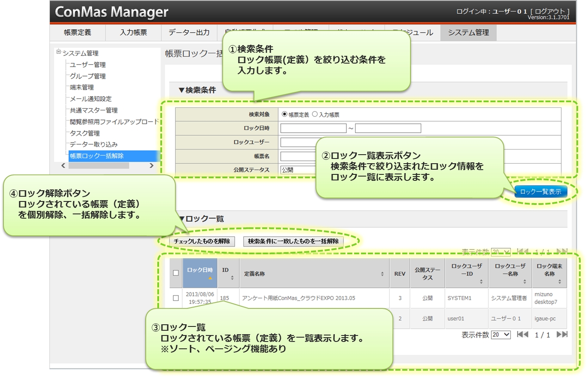Sort by ID column arrows
Viewport: 588px width, 378px height.
[x=232, y=278]
